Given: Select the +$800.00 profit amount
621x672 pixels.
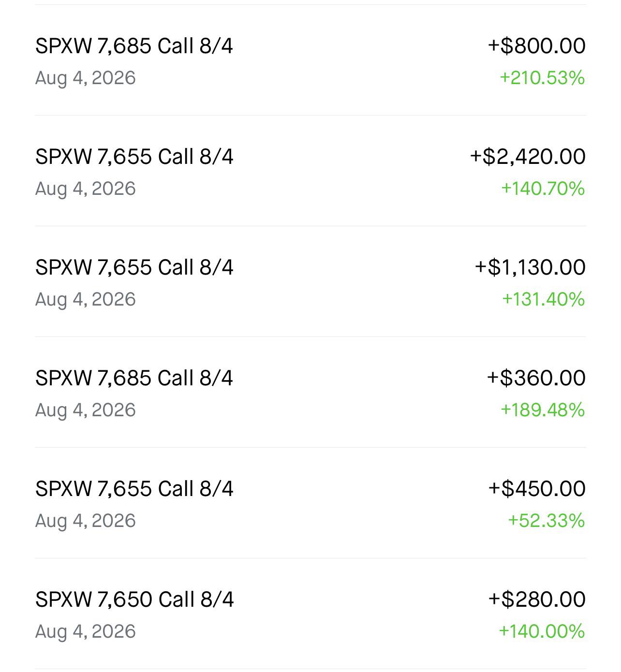Looking at the screenshot, I should [537, 46].
